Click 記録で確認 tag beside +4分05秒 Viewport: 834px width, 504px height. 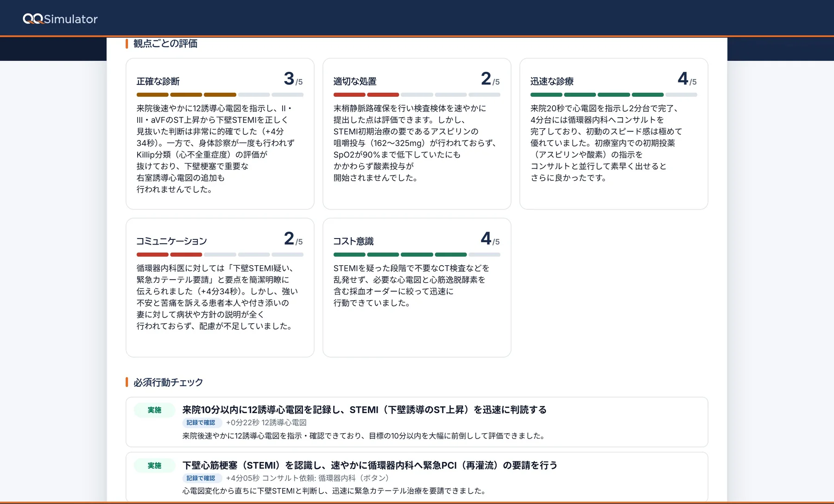coord(201,478)
